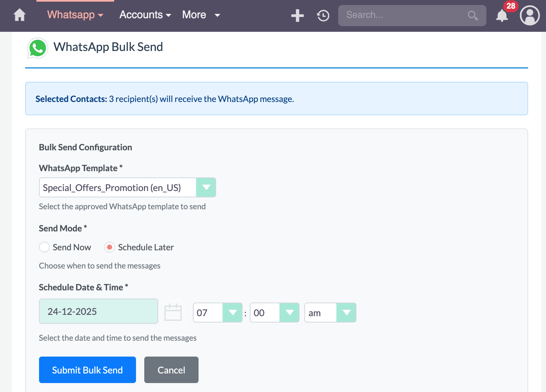Open notifications bell showing 28 alerts

tap(502, 16)
